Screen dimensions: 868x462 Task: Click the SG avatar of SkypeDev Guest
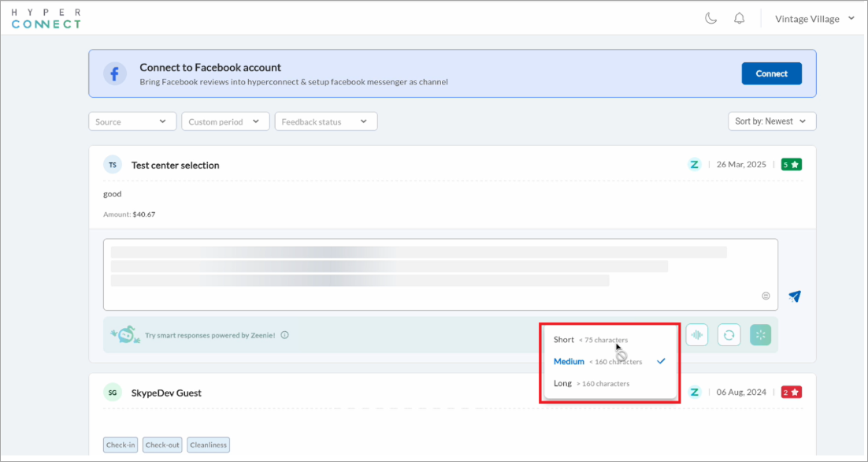(x=113, y=392)
